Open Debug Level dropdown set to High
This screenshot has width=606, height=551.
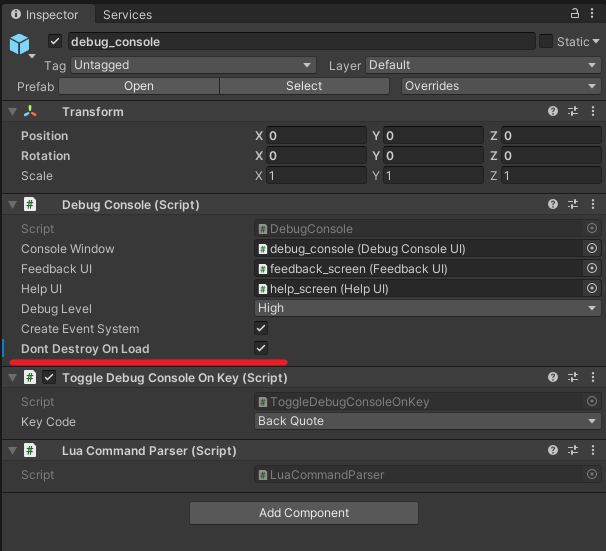click(x=428, y=308)
